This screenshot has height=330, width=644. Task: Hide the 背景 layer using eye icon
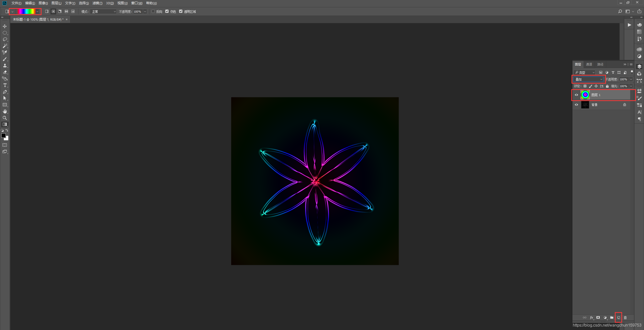576,105
